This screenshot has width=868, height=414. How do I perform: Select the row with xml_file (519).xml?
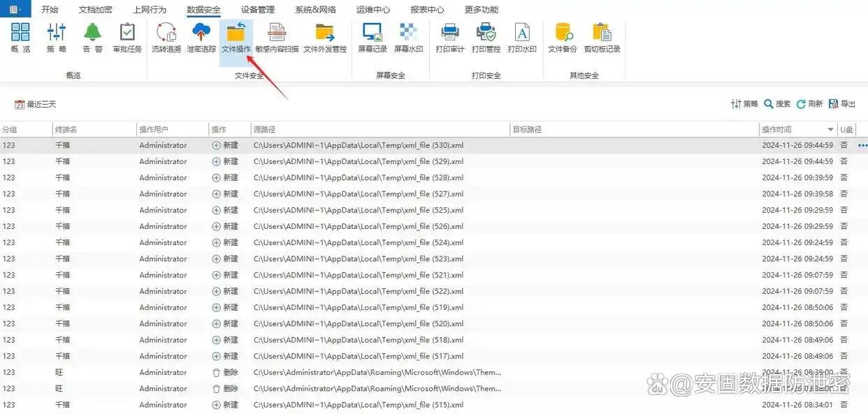tap(434, 307)
